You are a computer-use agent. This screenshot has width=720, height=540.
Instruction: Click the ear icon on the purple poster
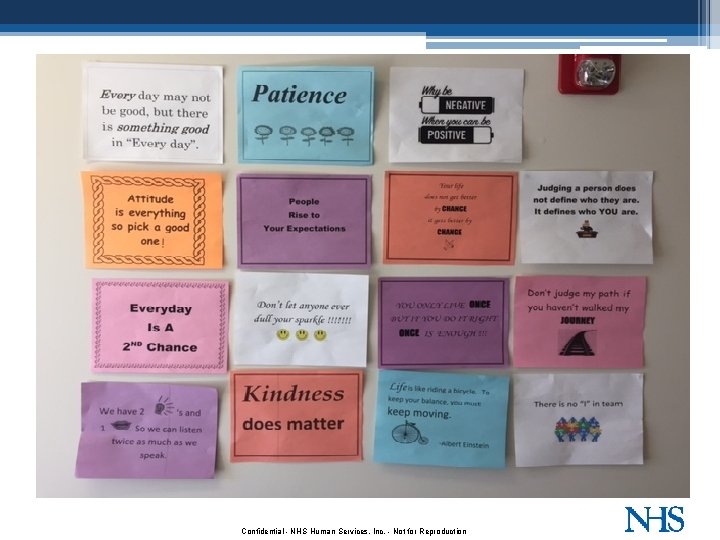point(165,405)
